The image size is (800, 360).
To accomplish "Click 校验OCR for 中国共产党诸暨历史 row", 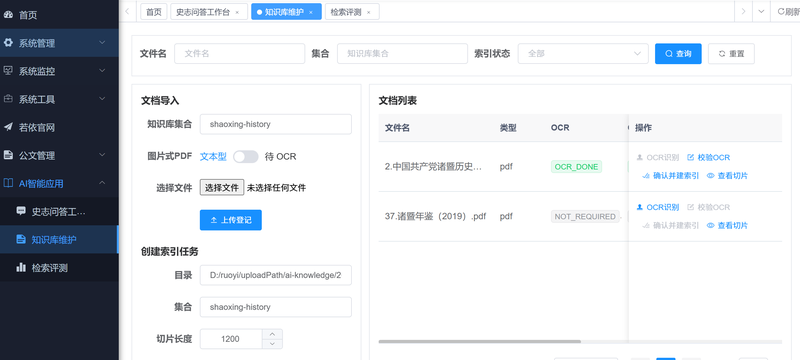I will point(709,158).
